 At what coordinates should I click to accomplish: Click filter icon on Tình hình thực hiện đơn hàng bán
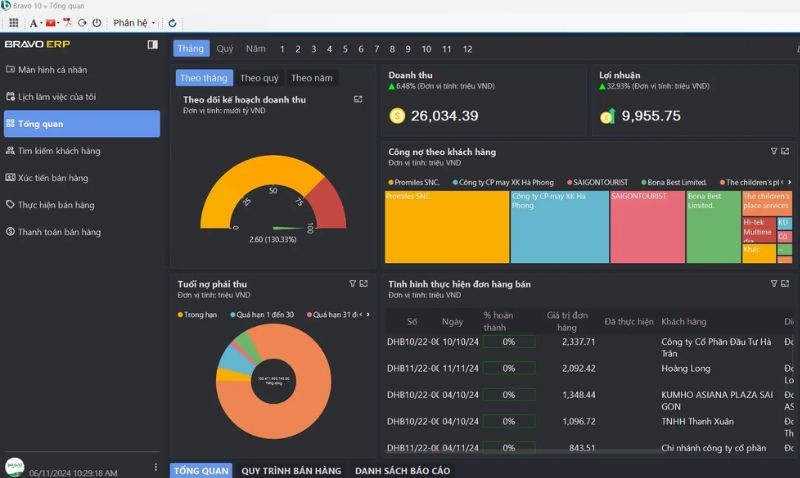[773, 284]
